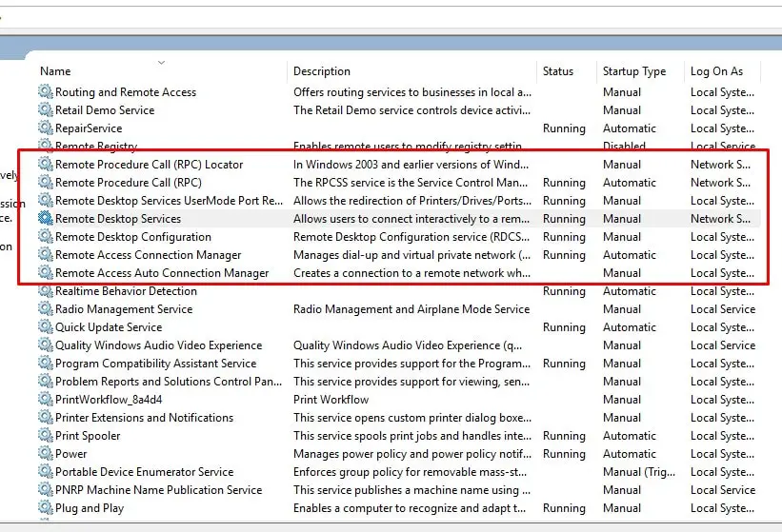The width and height of the screenshot is (782, 532).
Task: Select the Remote Desktop Configuration service
Action: click(133, 237)
